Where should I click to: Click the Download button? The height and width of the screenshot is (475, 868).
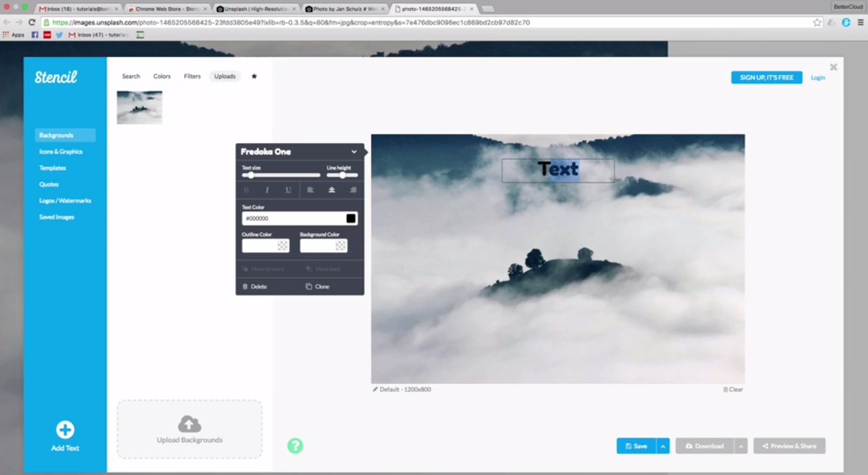[705, 446]
